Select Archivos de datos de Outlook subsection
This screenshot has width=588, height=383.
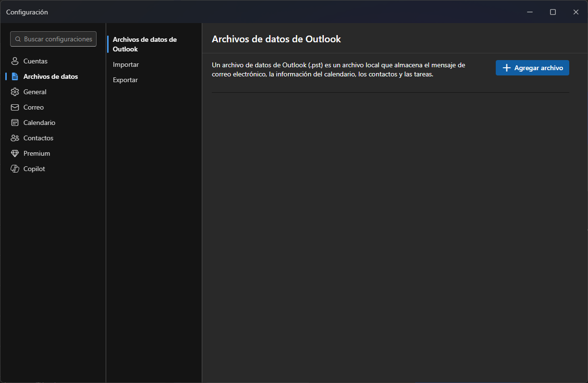tap(153, 44)
